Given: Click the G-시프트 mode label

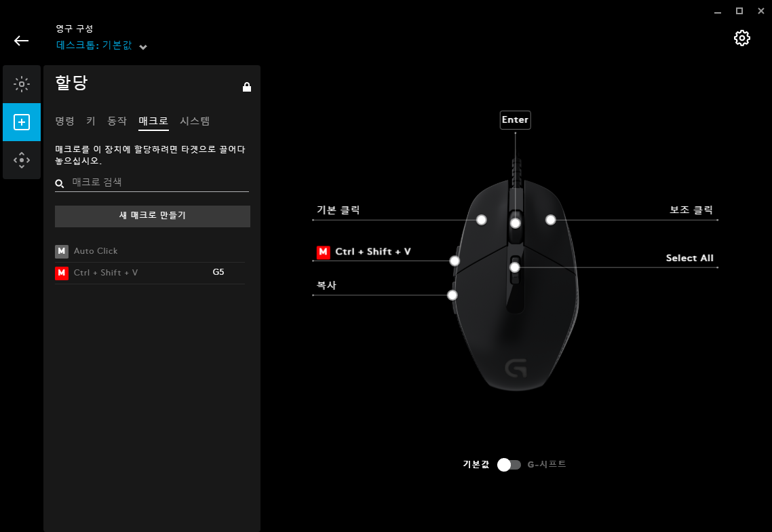Looking at the screenshot, I should point(547,465).
